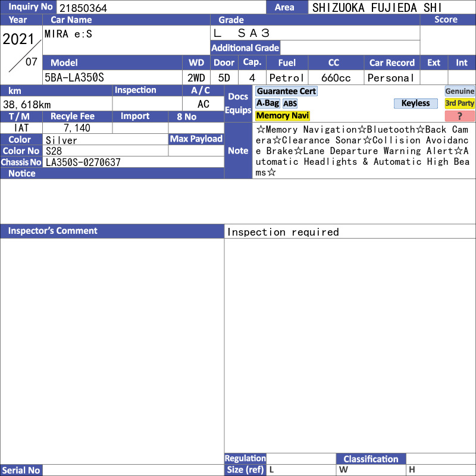Viewport: 476px width, 476px height.
Task: Select the mileage 38,618km
Action: pos(27,105)
